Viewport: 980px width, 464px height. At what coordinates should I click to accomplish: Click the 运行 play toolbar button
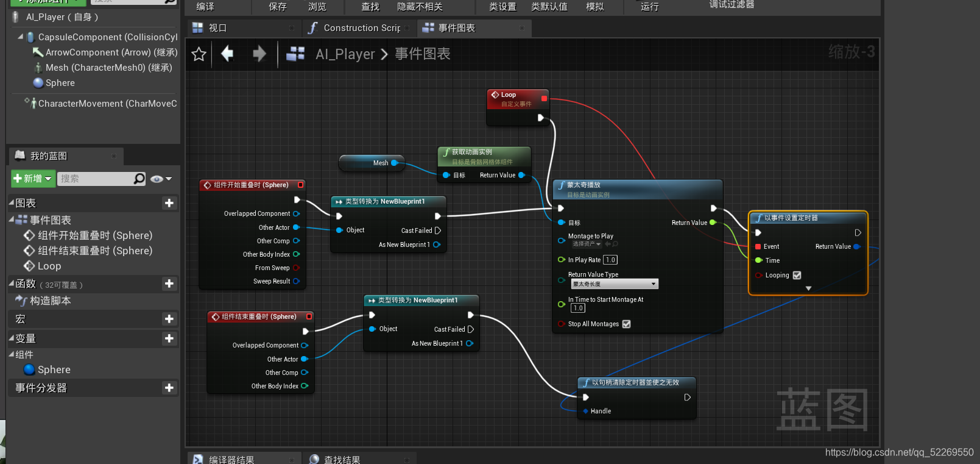(x=650, y=7)
